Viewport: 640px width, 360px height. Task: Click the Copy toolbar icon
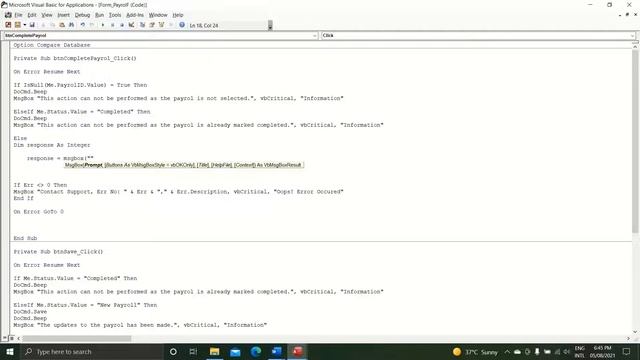[x=52, y=25]
